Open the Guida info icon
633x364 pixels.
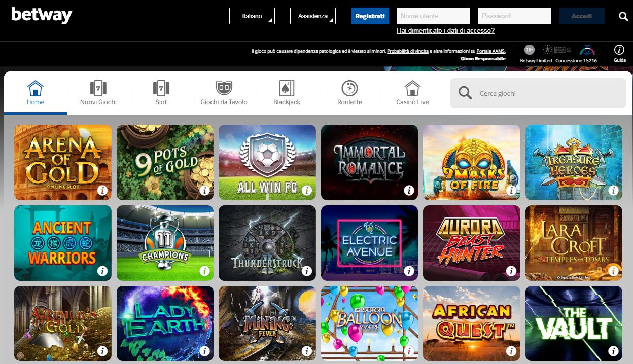click(619, 50)
